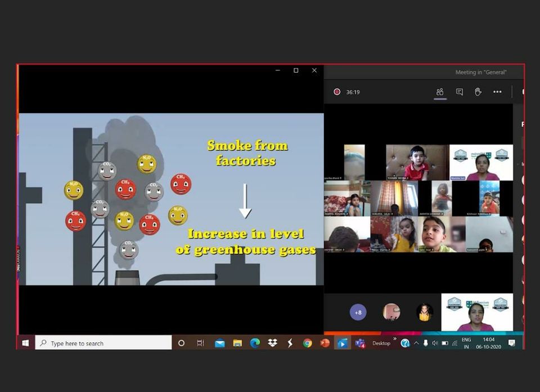Switch to Microsoft Teams taskbar icon

pyautogui.click(x=360, y=343)
